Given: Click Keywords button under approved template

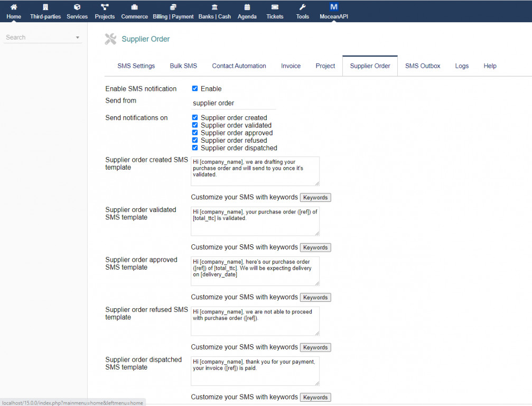Looking at the screenshot, I should click(315, 298).
